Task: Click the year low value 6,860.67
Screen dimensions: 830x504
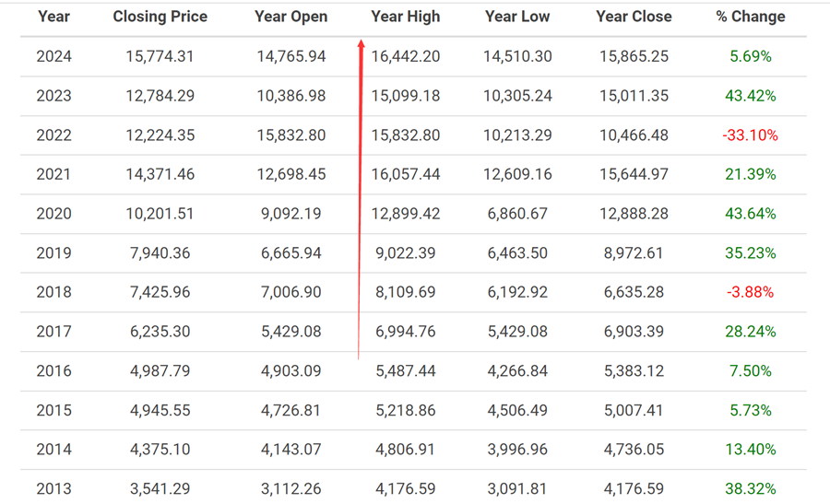Action: tap(516, 214)
